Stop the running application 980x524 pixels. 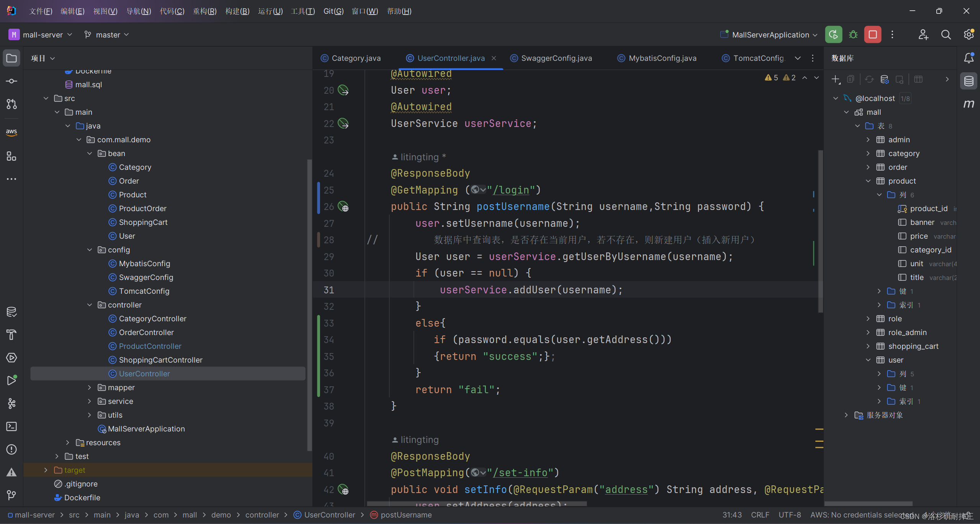click(x=873, y=35)
